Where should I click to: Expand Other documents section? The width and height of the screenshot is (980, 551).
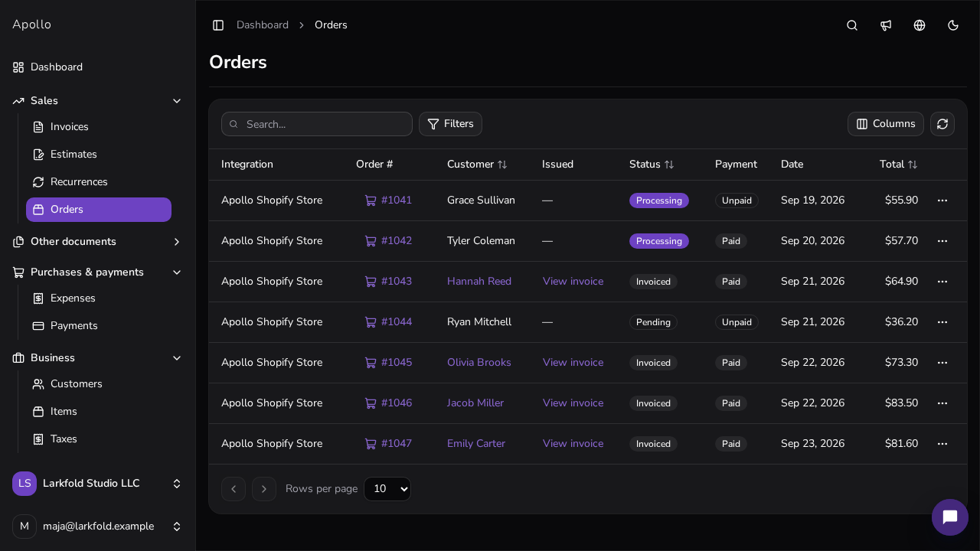point(97,242)
